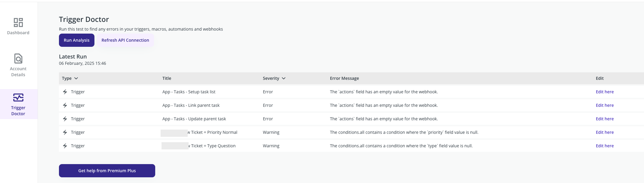Select title App - Tasks - Setup task list
Screen dimensions: 644x183
point(189,92)
